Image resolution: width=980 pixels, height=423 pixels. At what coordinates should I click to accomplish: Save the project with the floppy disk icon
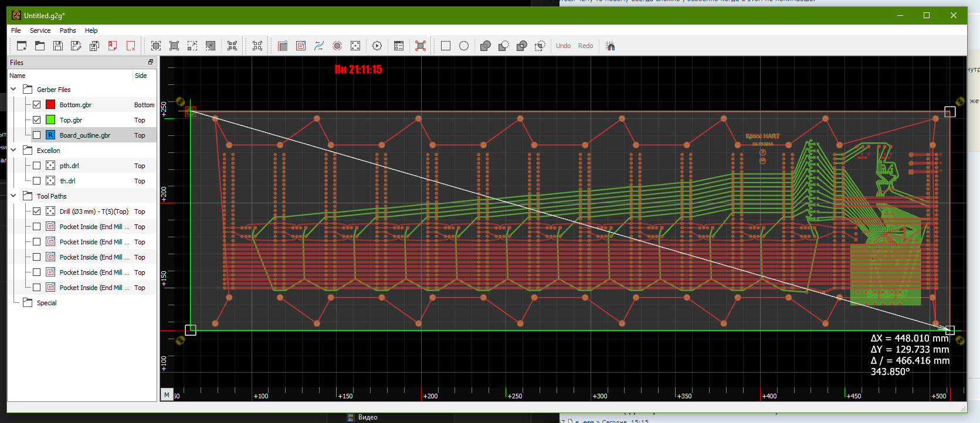click(x=58, y=46)
